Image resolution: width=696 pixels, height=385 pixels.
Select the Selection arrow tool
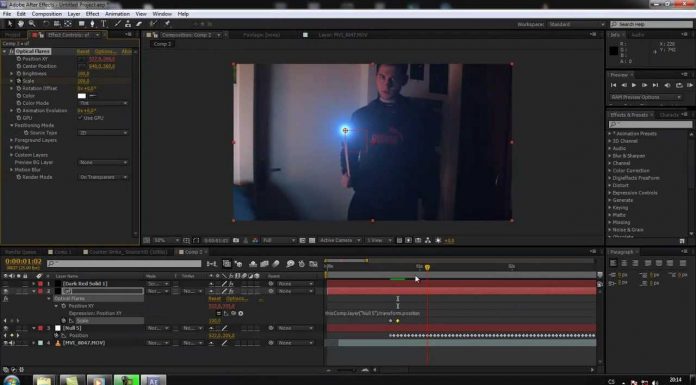[10, 24]
